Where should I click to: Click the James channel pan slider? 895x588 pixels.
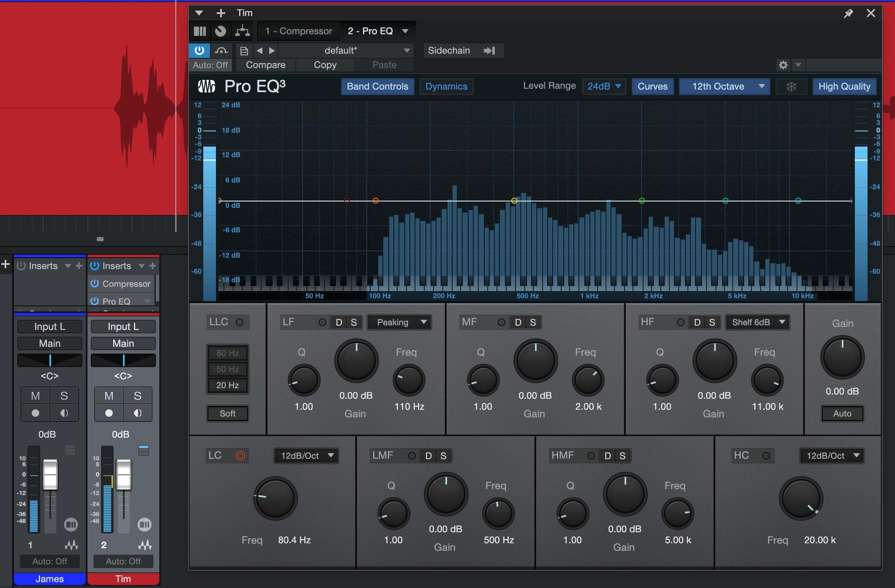pyautogui.click(x=50, y=360)
